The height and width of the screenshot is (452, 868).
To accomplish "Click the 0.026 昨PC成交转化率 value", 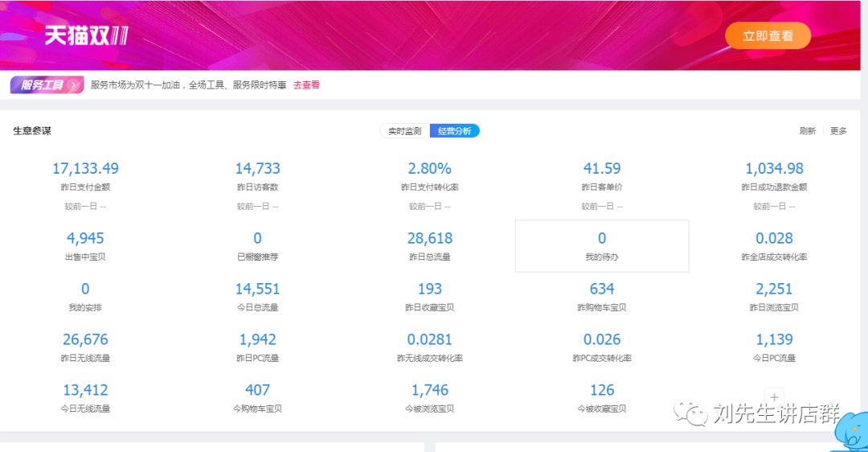I will (x=602, y=339).
